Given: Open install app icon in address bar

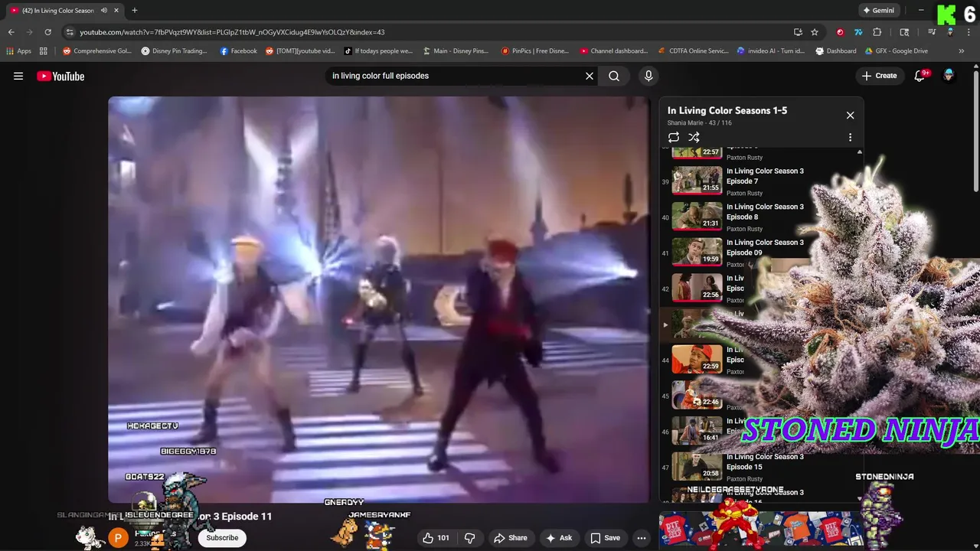Looking at the screenshot, I should point(798,32).
